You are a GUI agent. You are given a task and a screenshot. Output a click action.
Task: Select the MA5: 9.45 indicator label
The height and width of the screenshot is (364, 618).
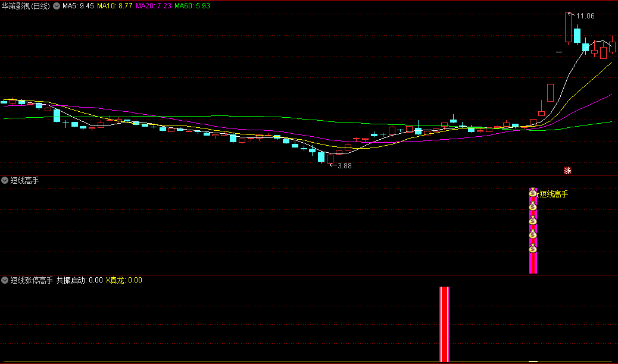point(78,6)
